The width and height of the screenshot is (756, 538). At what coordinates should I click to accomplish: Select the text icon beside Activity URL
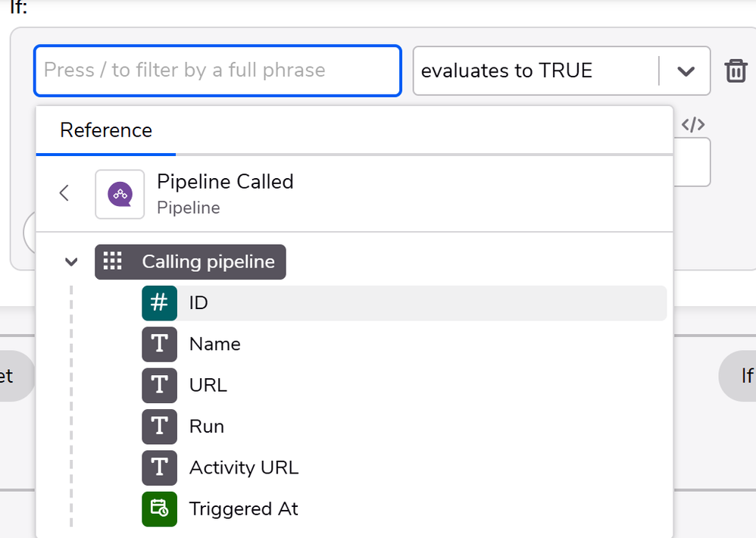pos(160,468)
